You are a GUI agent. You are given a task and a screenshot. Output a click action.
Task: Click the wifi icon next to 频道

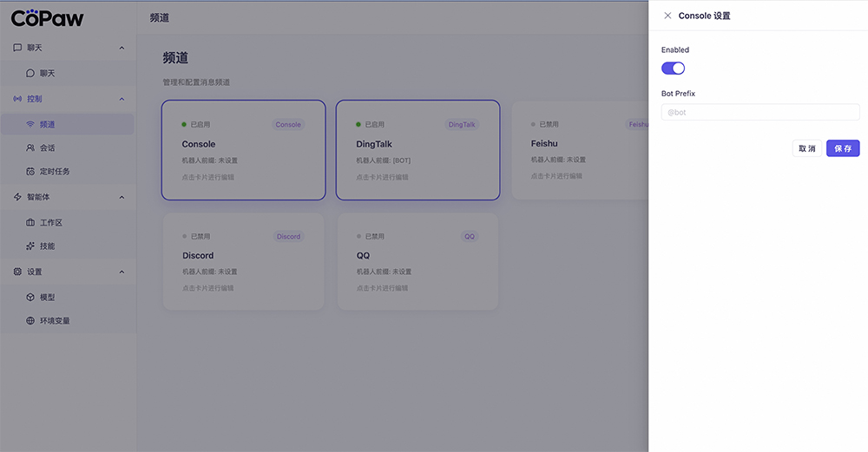pos(31,125)
